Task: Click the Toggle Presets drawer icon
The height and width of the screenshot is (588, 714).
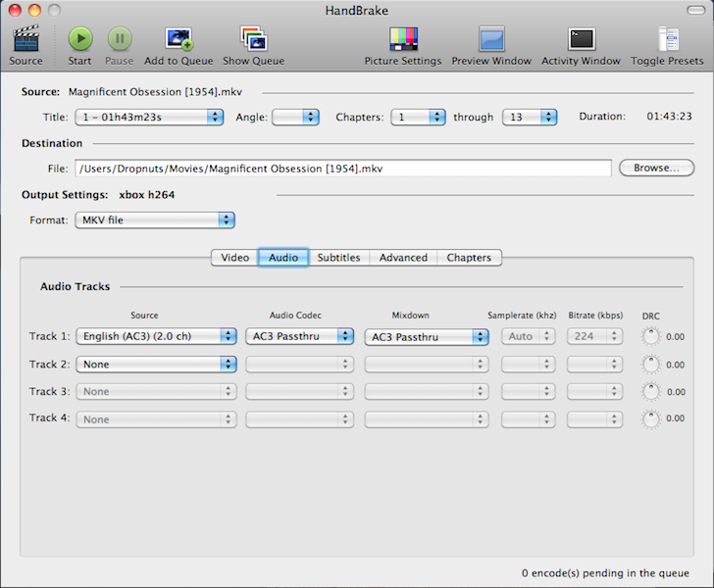Action: pyautogui.click(x=668, y=38)
